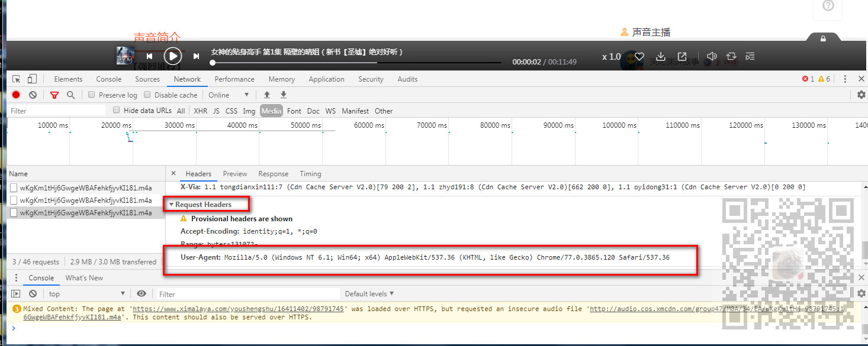Viewport: 868px width, 346px height.
Task: Click the red error count indicator
Action: 808,79
